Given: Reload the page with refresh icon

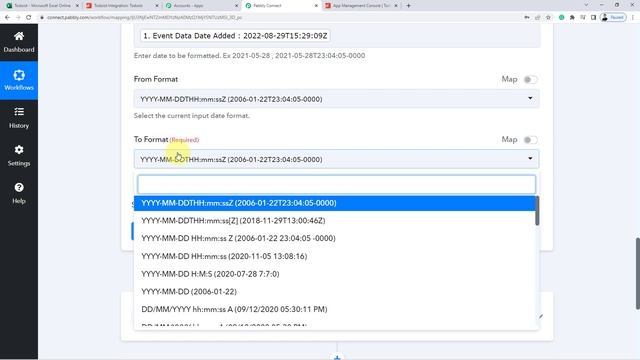Looking at the screenshot, I should [28, 18].
